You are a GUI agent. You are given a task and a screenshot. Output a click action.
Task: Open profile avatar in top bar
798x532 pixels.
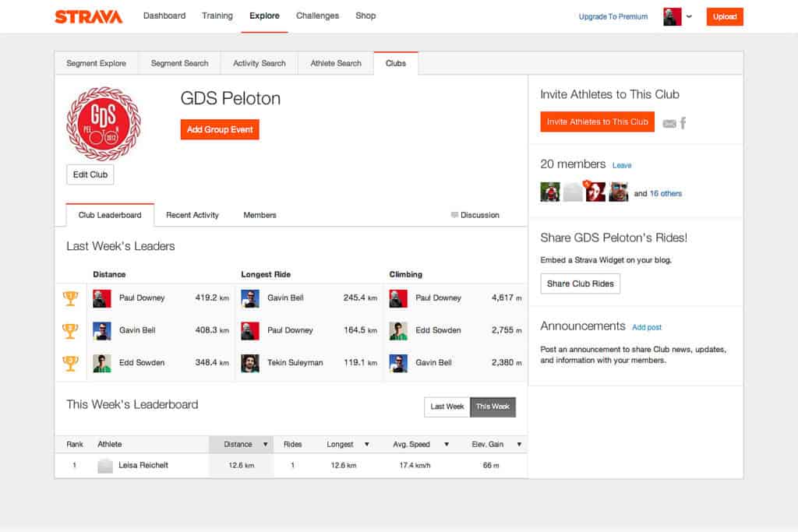(x=673, y=16)
